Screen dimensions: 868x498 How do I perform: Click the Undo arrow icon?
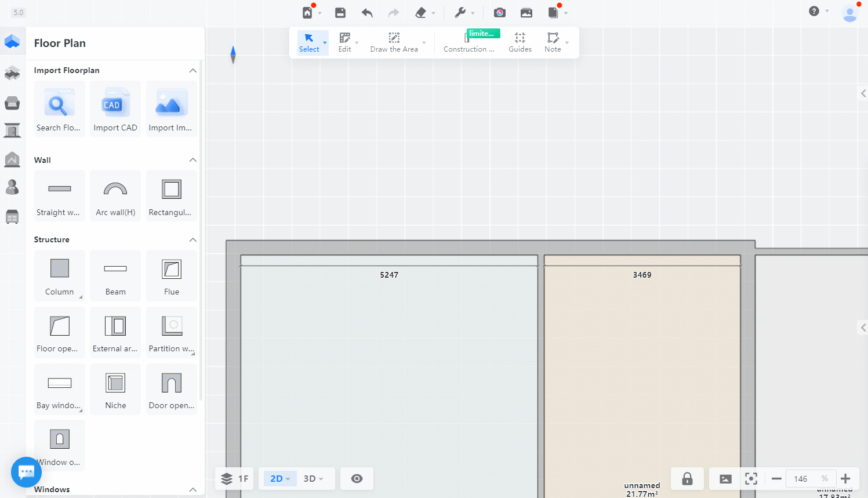tap(367, 13)
